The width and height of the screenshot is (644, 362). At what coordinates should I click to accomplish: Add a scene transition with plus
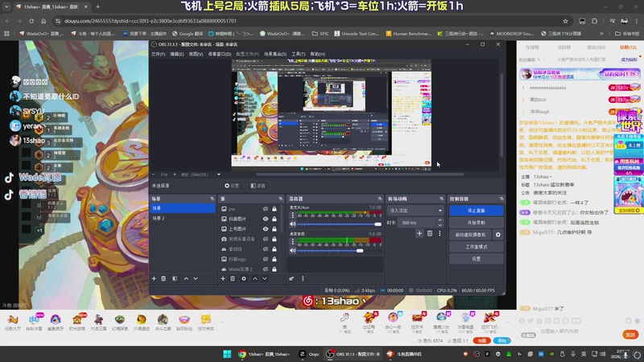click(x=419, y=233)
